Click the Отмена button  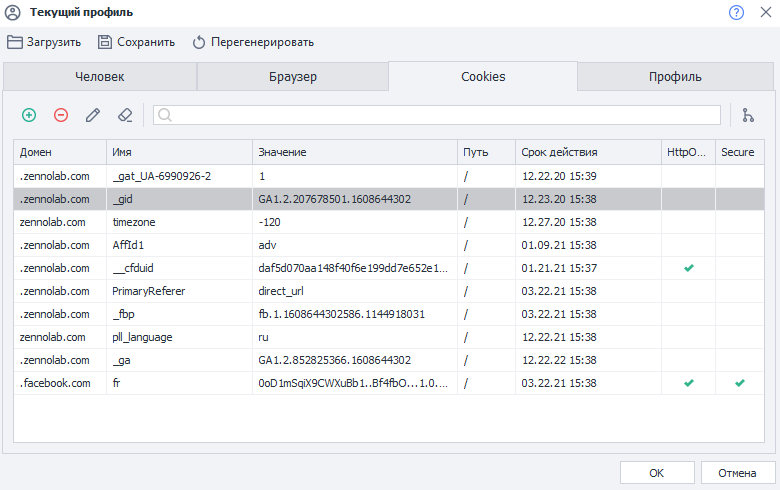pos(736,472)
